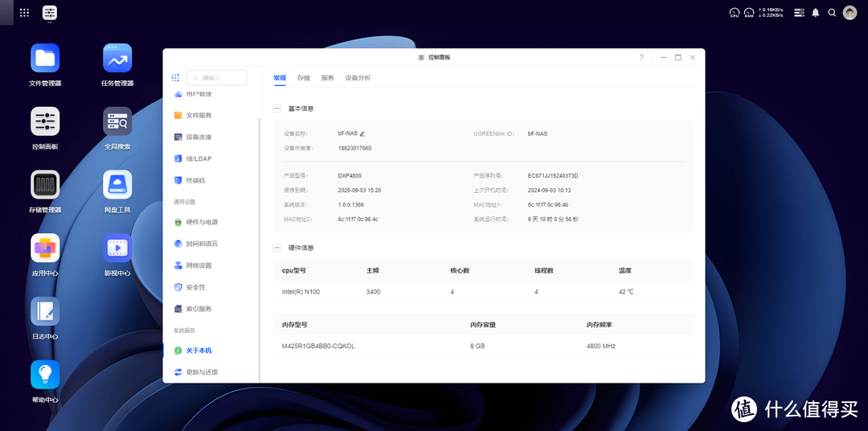Collapse the 硬件信息 section
868x431 pixels.
click(277, 248)
